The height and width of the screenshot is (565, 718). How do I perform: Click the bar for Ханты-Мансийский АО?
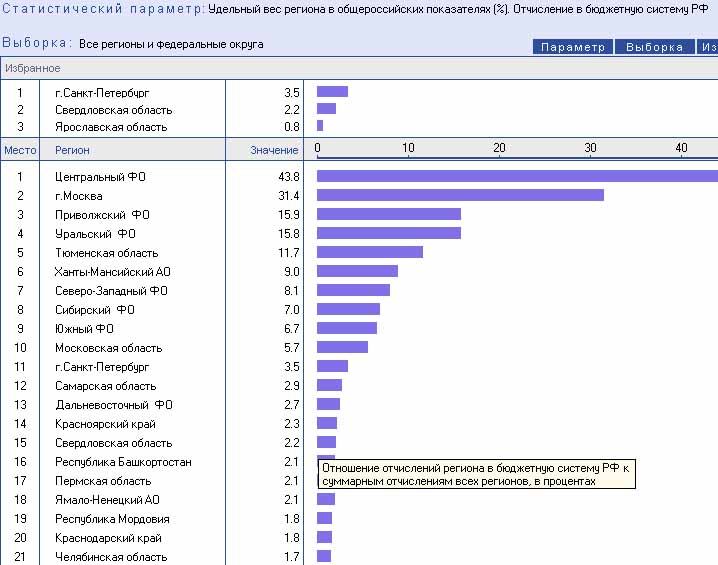click(x=357, y=271)
